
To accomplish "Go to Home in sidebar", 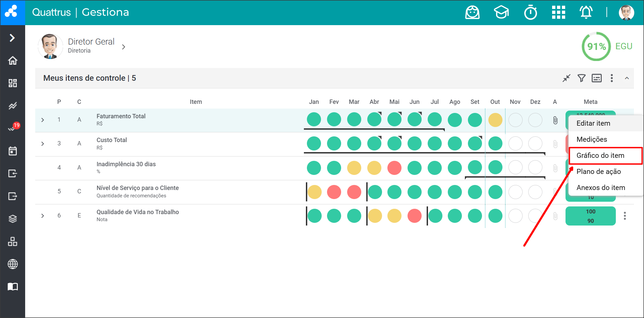I will pyautogui.click(x=13, y=61).
